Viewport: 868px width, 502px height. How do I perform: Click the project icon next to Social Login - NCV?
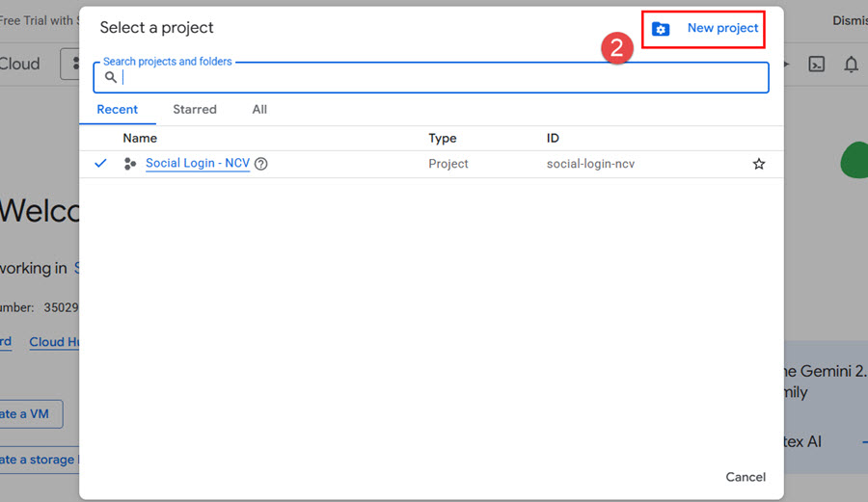coord(130,164)
